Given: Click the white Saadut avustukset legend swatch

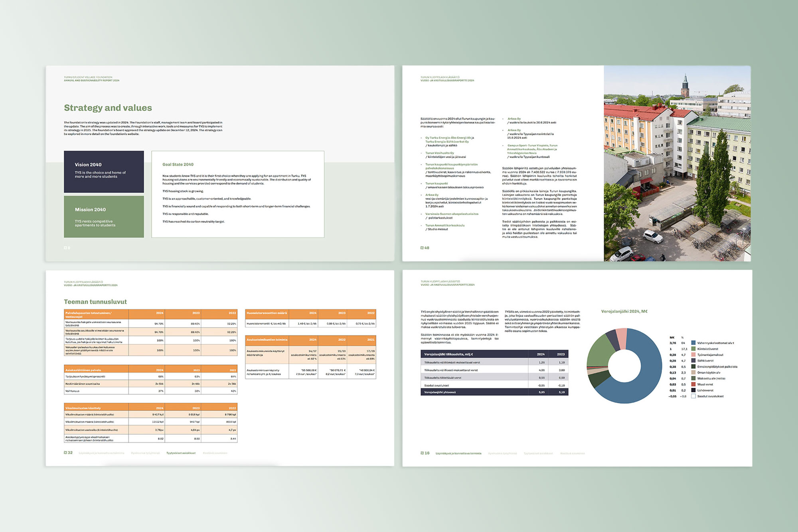Looking at the screenshot, I should coord(693,396).
